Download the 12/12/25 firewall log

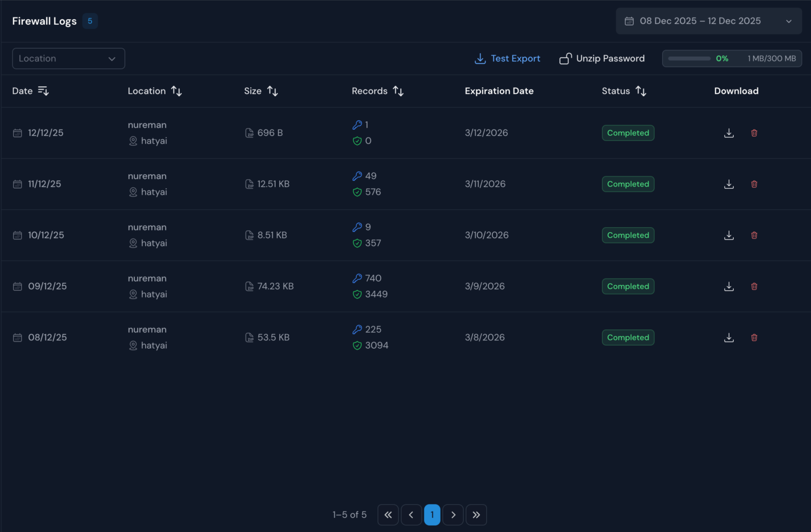(x=729, y=133)
